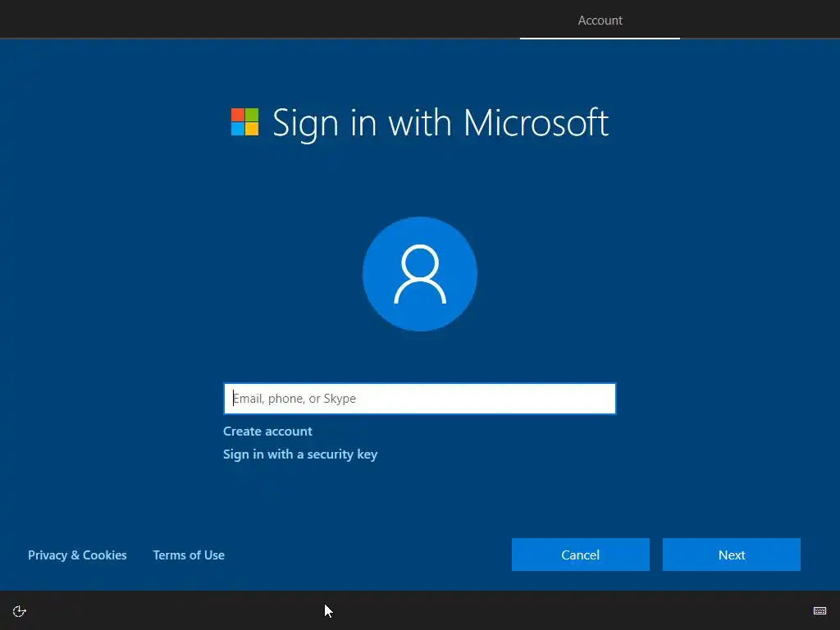
Task: Open the Privacy & Cookies link
Action: click(77, 555)
